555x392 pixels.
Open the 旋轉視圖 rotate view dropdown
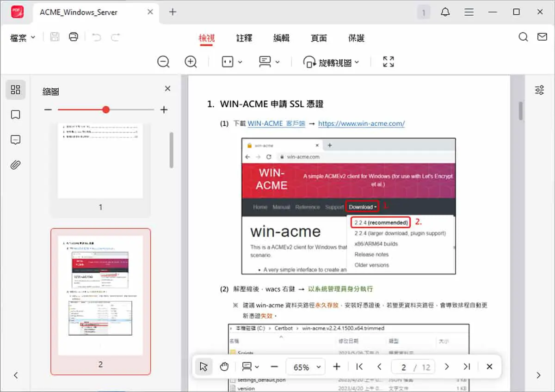coord(331,62)
